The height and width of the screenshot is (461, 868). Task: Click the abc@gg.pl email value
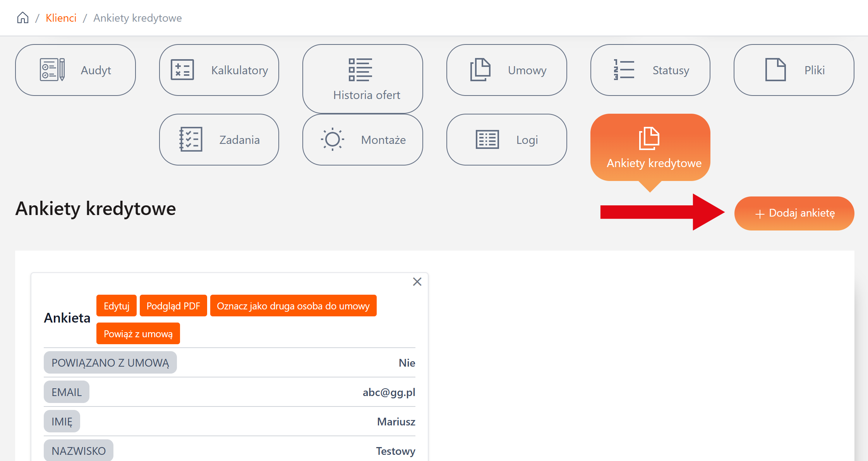(x=389, y=392)
